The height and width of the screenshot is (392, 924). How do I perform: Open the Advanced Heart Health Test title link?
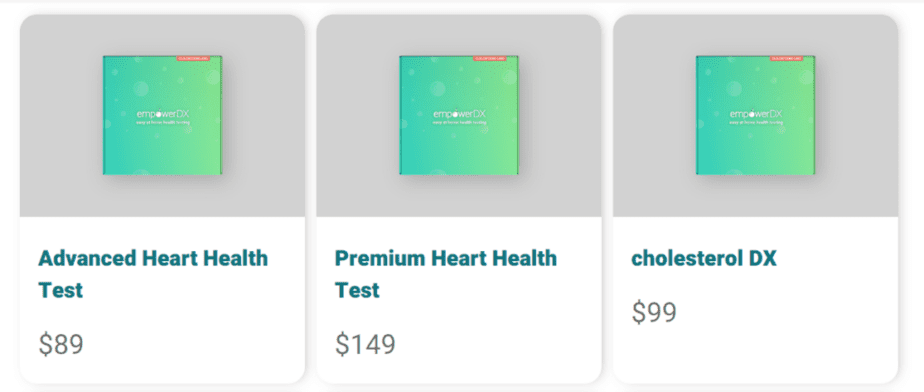(x=153, y=274)
